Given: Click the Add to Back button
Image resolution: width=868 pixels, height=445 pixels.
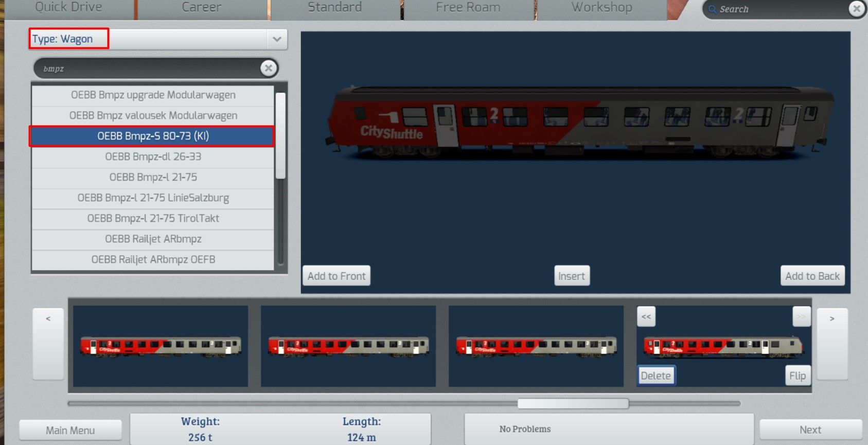Looking at the screenshot, I should click(812, 276).
